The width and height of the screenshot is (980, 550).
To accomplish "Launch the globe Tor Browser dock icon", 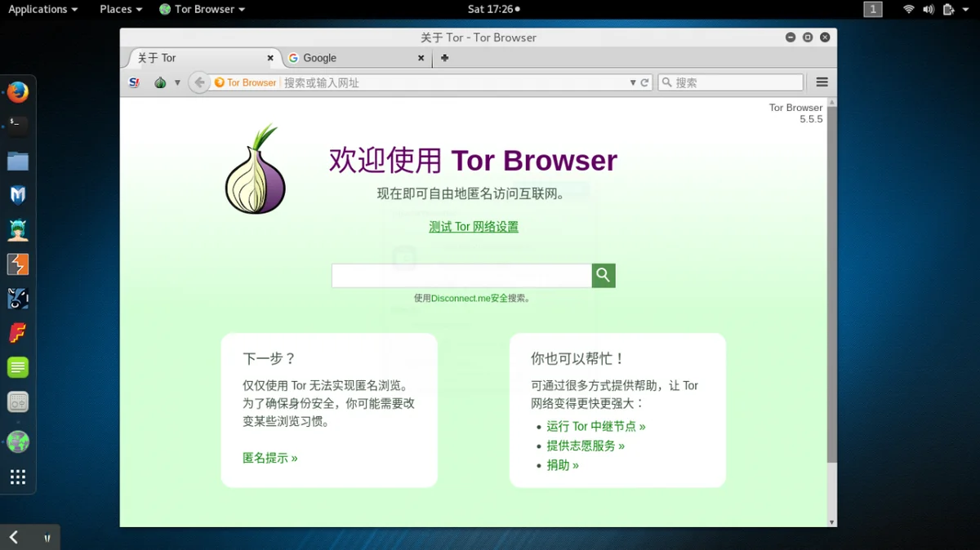I will pyautogui.click(x=18, y=441).
